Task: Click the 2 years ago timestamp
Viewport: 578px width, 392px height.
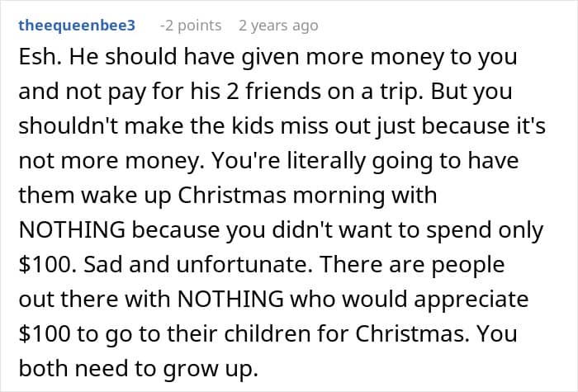Action: 278,26
